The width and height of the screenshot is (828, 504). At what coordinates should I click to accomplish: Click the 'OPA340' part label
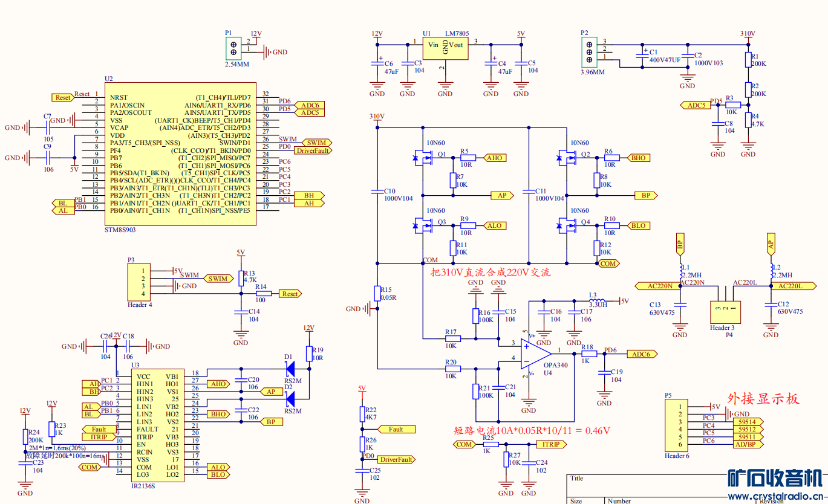[x=556, y=365]
